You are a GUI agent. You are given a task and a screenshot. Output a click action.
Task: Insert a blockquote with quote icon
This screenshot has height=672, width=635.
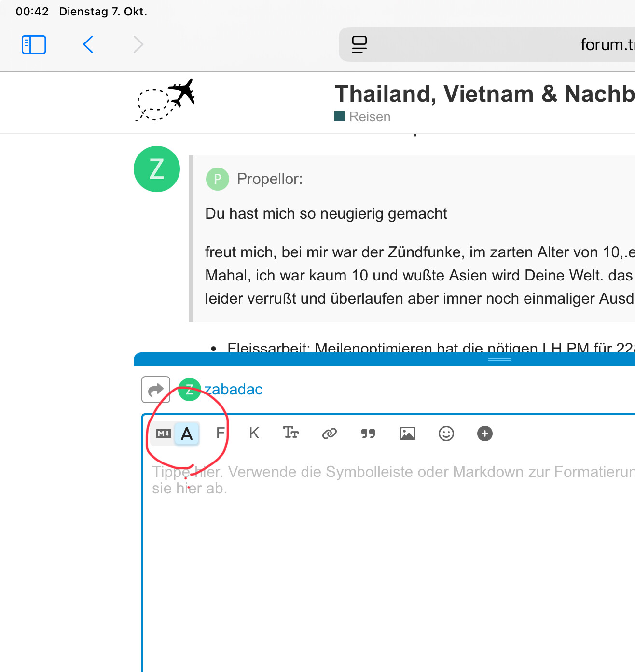click(368, 434)
